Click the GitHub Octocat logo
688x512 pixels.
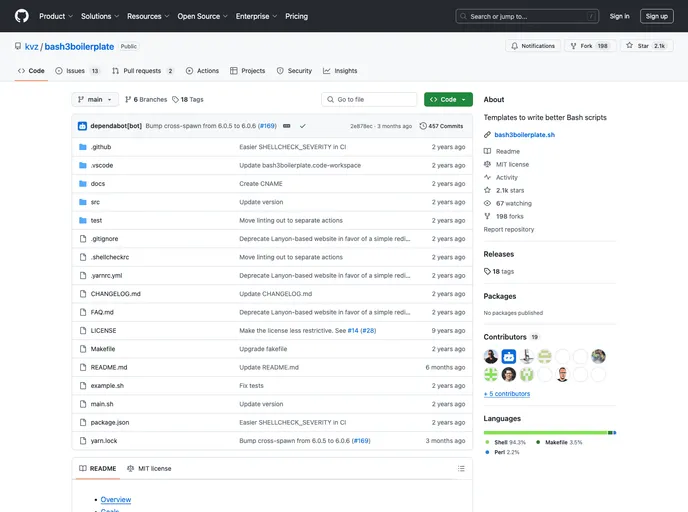click(22, 16)
